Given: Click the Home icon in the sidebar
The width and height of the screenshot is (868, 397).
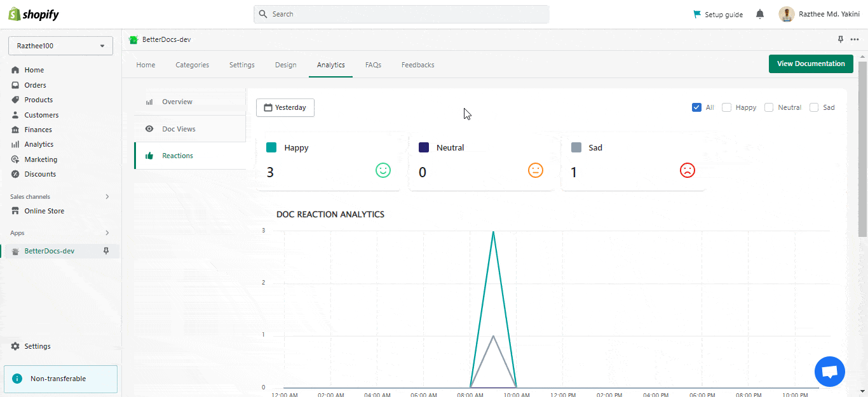Looking at the screenshot, I should [15, 70].
